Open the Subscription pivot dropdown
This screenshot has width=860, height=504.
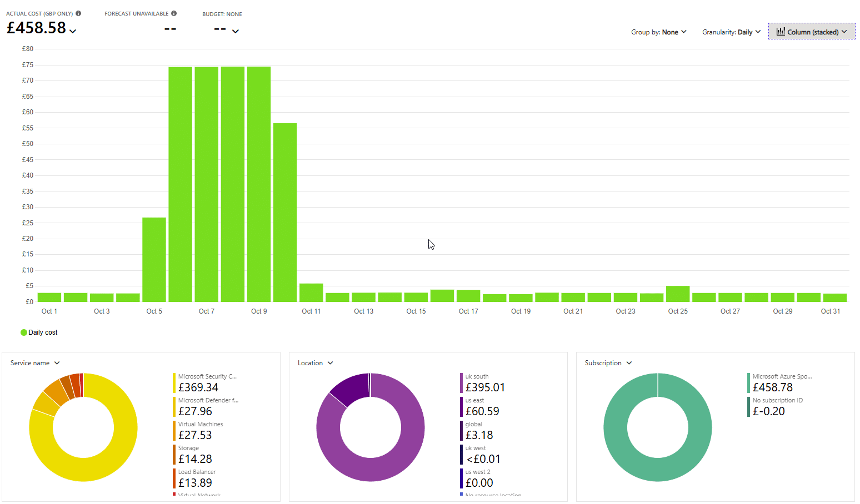608,363
